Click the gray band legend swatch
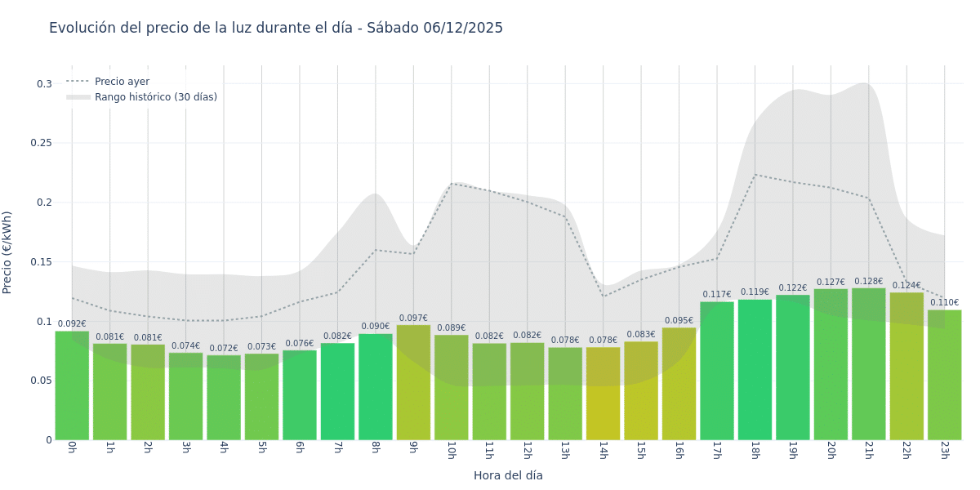The image size is (980, 490). (x=78, y=97)
